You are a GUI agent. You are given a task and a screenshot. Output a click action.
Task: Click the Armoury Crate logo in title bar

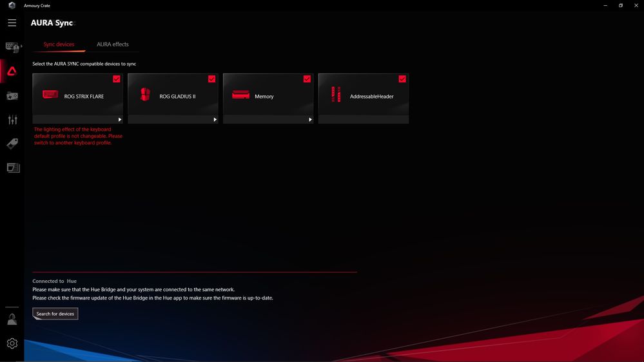coord(12,5)
